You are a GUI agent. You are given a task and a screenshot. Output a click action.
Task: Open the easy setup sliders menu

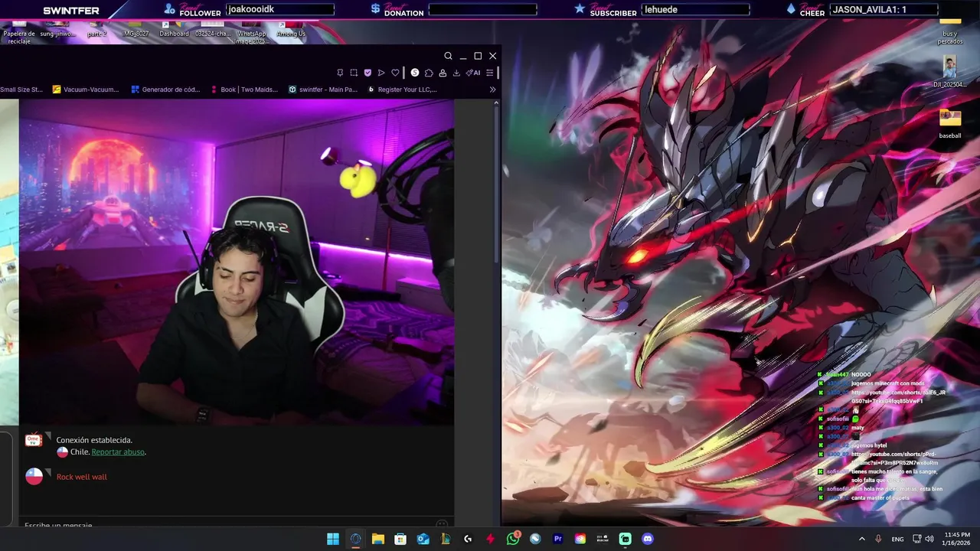(490, 73)
